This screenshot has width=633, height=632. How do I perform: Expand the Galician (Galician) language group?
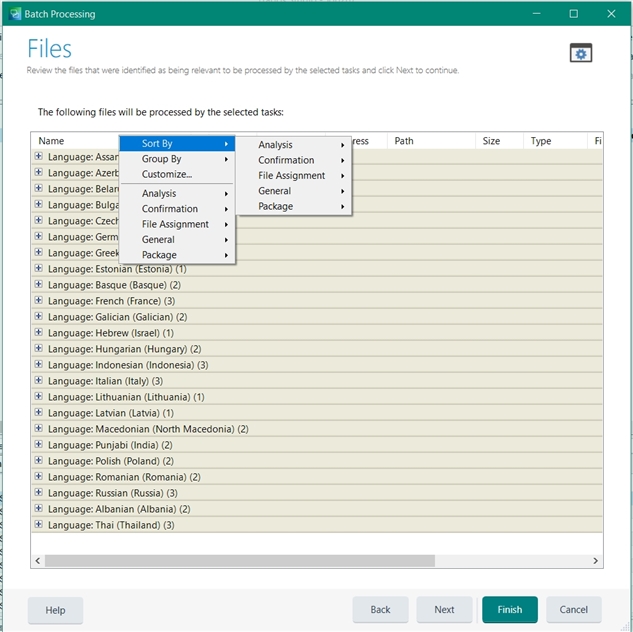click(x=38, y=316)
